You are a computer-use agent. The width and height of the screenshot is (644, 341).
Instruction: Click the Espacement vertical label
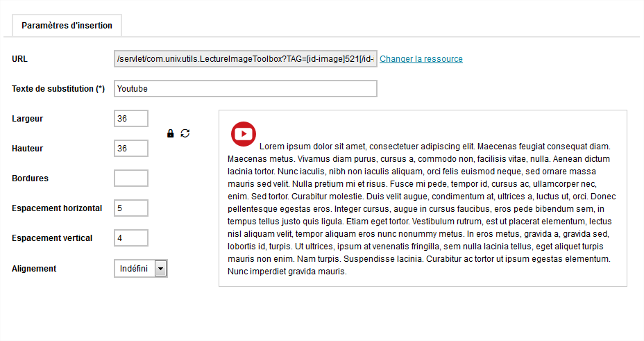(52, 238)
